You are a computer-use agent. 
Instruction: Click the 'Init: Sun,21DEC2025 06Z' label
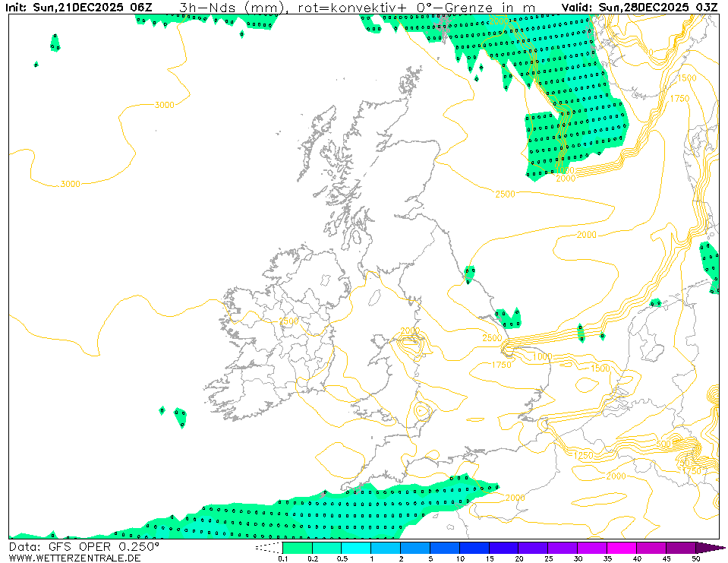[x=80, y=8]
